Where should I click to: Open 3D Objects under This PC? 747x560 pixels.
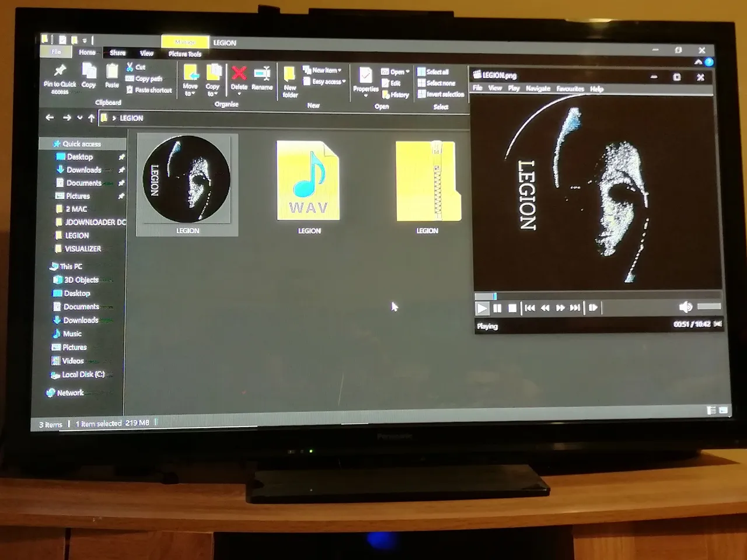81,280
